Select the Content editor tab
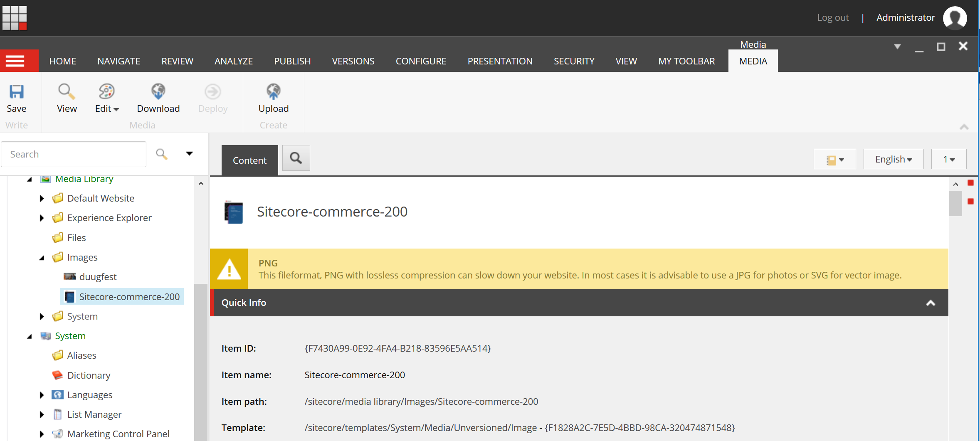Screen dimensions: 980x441 (x=249, y=160)
